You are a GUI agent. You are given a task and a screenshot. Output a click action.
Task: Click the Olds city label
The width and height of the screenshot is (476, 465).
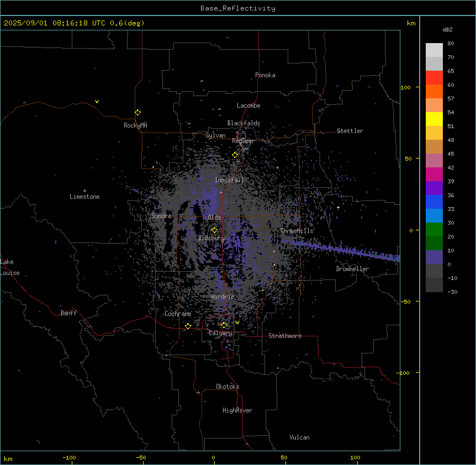point(214,218)
